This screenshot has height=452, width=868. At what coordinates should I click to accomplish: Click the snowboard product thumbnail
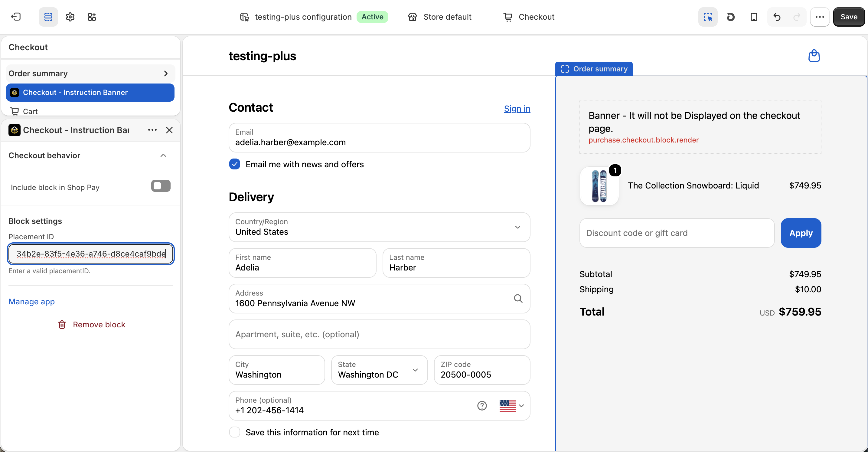coord(599,186)
